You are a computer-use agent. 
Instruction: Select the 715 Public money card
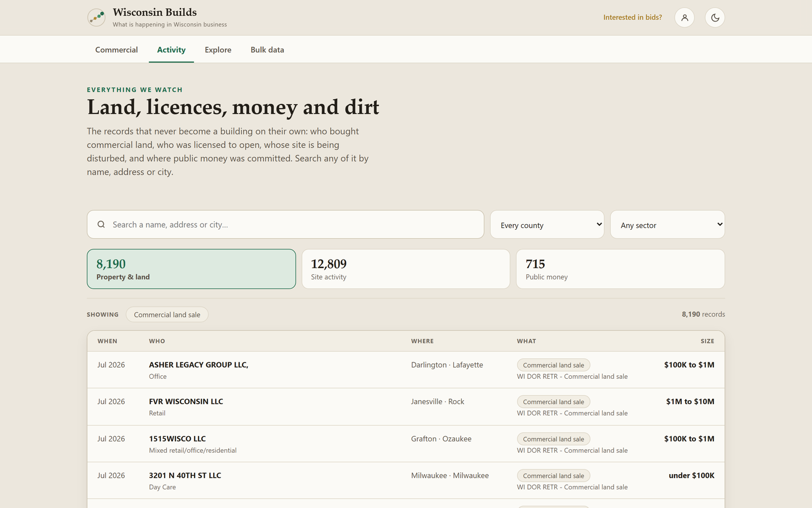(620, 269)
